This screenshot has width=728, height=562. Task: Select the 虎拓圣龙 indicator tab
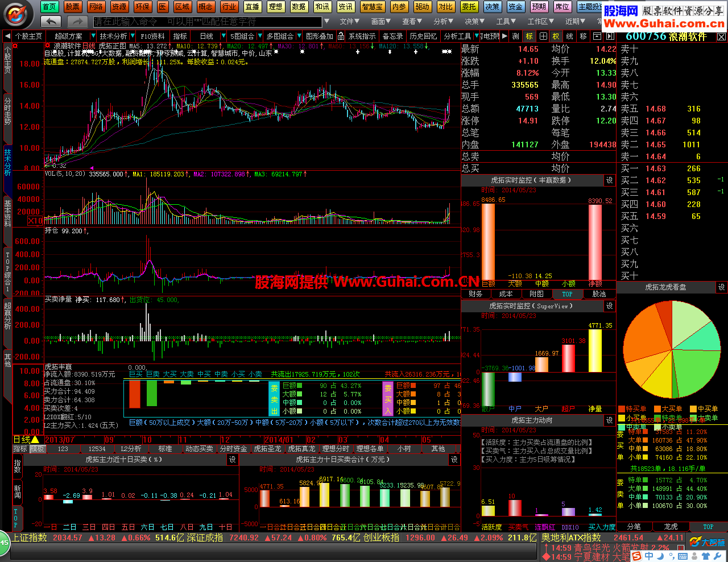click(x=267, y=449)
